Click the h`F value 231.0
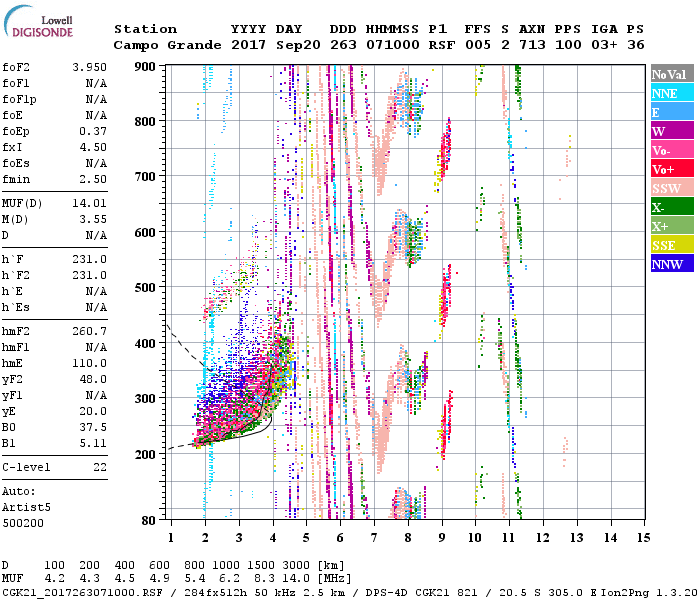 pos(89,259)
